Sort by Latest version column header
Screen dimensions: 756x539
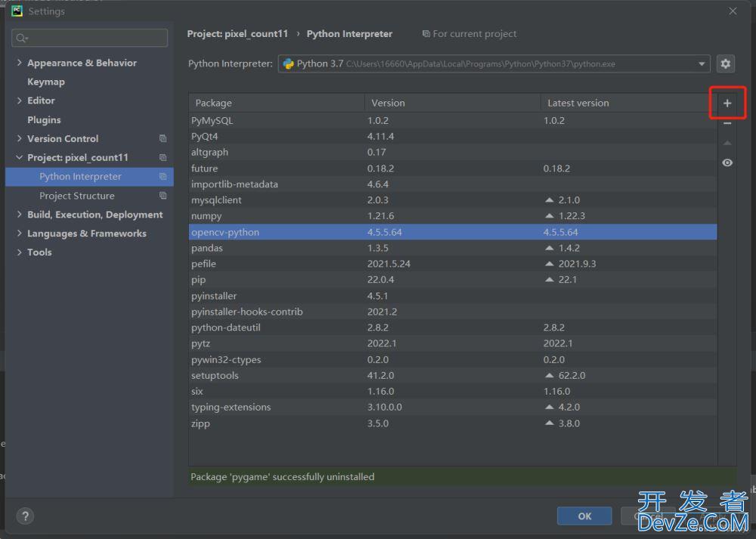point(629,103)
